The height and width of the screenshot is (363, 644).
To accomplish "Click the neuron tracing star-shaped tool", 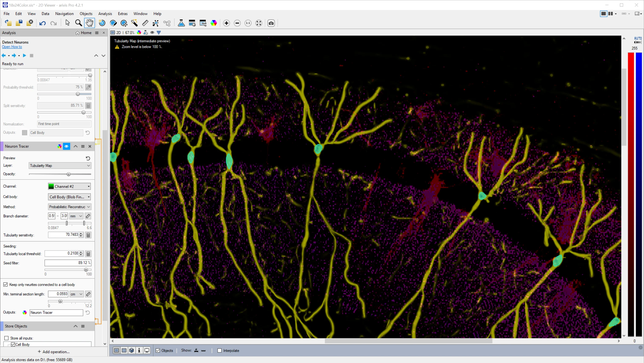I will tap(155, 23).
